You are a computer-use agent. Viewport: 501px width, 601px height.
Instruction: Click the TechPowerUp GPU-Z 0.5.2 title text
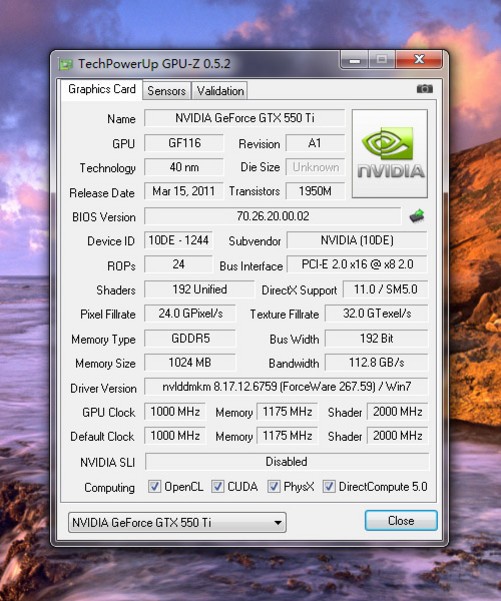click(x=154, y=64)
